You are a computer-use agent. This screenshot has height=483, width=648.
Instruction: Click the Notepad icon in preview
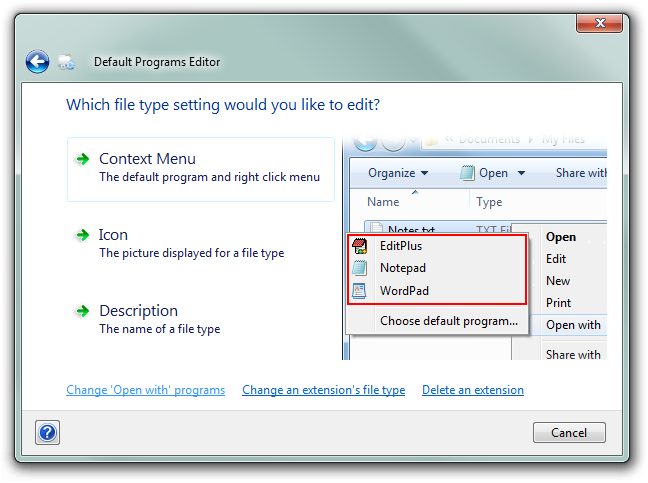pyautogui.click(x=360, y=268)
